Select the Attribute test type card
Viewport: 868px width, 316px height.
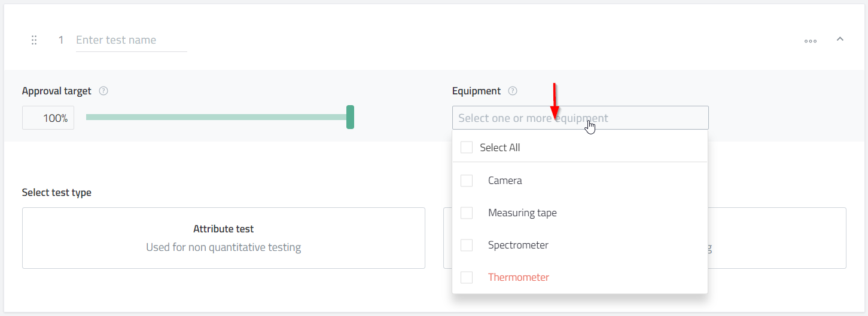(x=223, y=238)
